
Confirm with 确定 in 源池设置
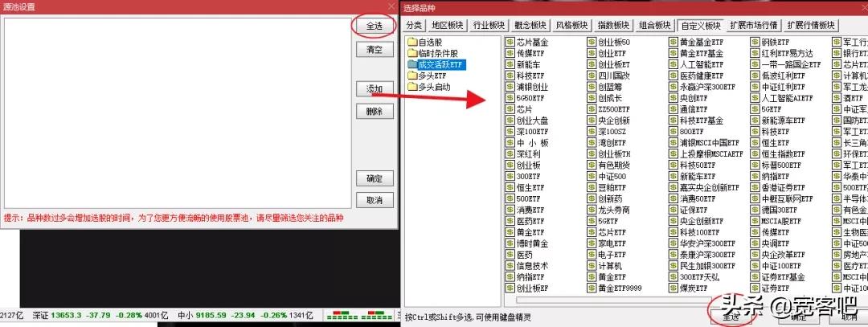click(375, 178)
